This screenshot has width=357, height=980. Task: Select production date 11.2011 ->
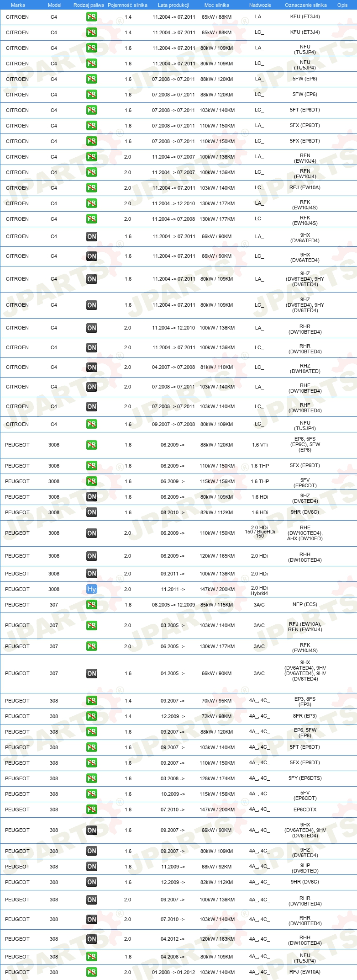173,589
